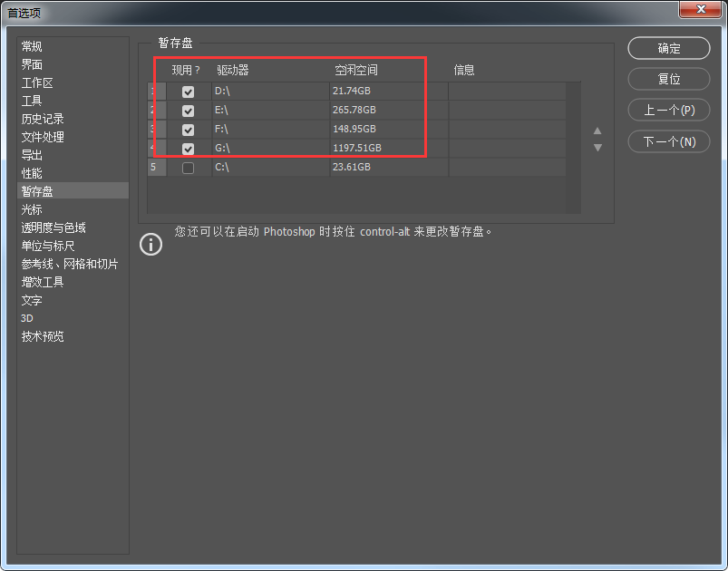Click the 21.74GB free space value

(352, 91)
